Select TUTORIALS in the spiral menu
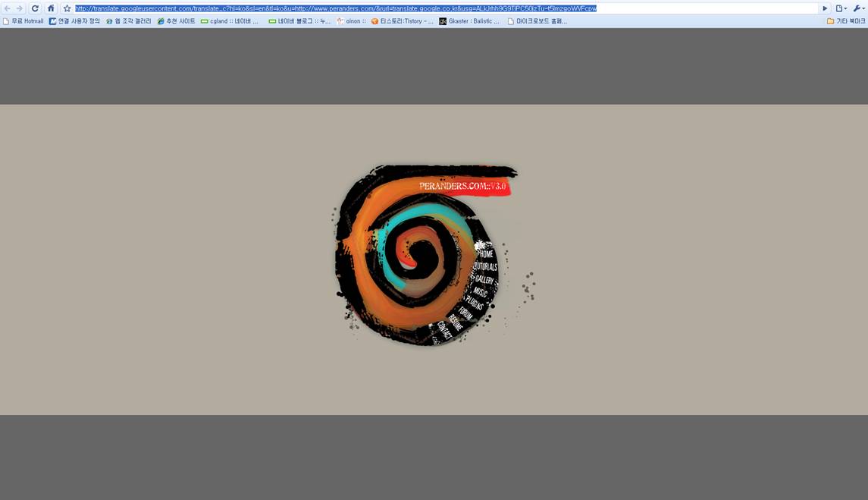Screen dimensions: 868x500 [x=485, y=266]
